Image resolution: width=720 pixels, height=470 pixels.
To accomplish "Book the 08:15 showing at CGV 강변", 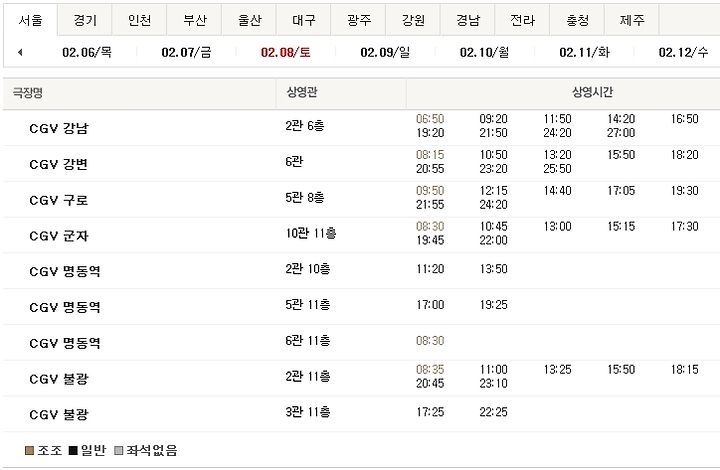I will click(430, 155).
